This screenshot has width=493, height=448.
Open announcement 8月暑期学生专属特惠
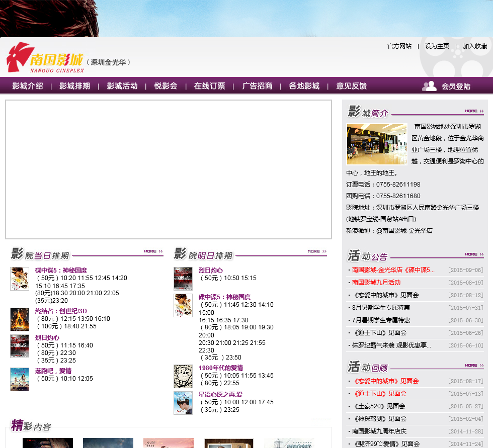pyautogui.click(x=381, y=308)
